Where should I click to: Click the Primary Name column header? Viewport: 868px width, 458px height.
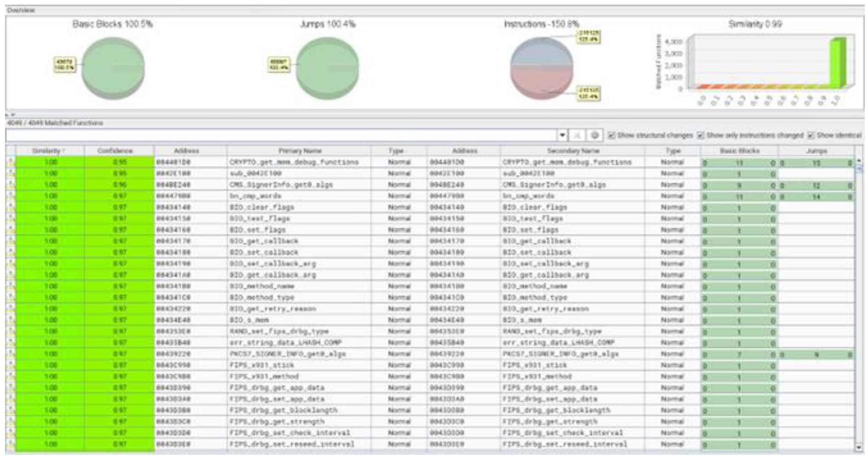click(x=299, y=151)
